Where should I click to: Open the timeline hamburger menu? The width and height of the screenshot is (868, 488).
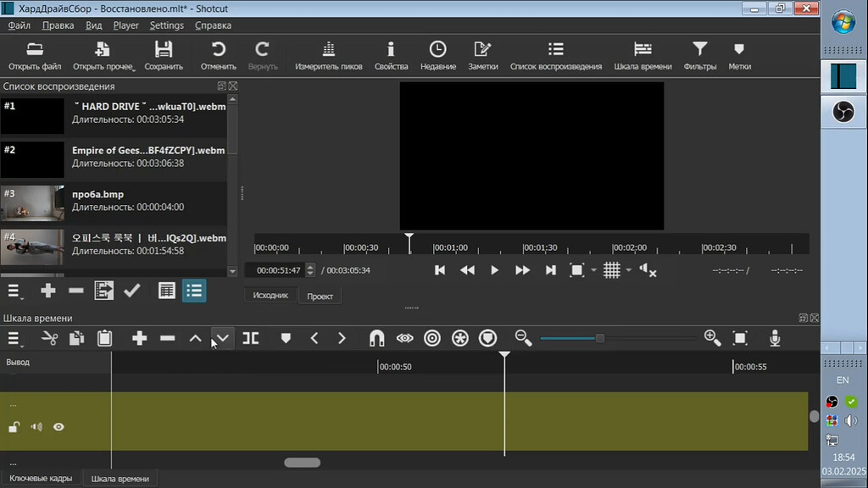point(14,338)
